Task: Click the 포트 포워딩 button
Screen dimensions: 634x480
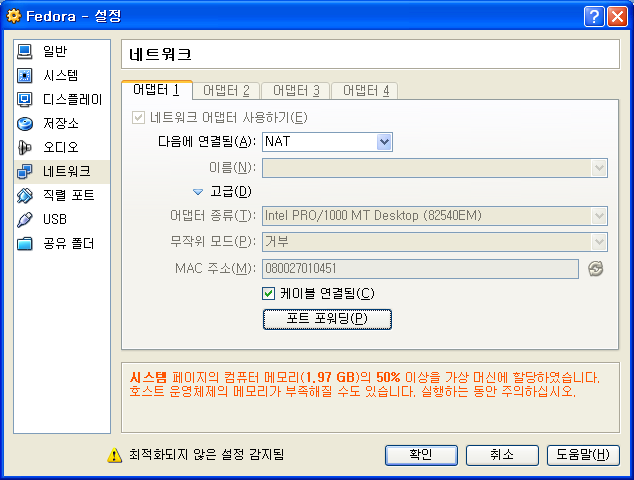Action: click(x=327, y=319)
